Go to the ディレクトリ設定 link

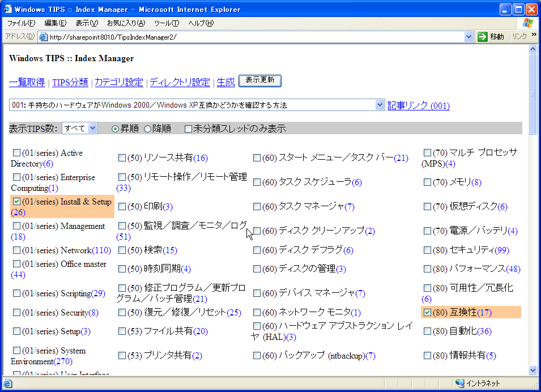(180, 82)
